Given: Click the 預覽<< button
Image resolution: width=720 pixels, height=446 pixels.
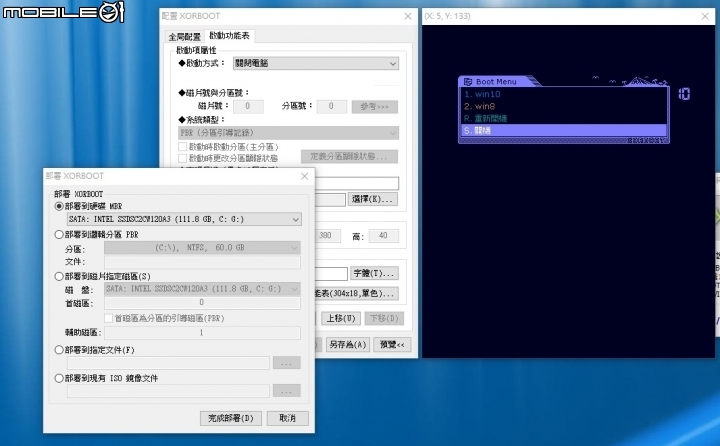Looking at the screenshot, I should (x=392, y=344).
